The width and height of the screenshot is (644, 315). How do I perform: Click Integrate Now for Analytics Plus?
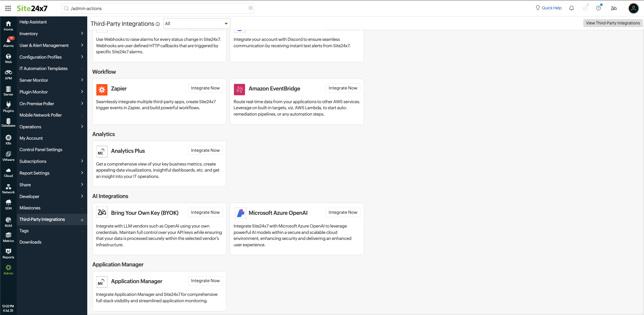(x=205, y=150)
